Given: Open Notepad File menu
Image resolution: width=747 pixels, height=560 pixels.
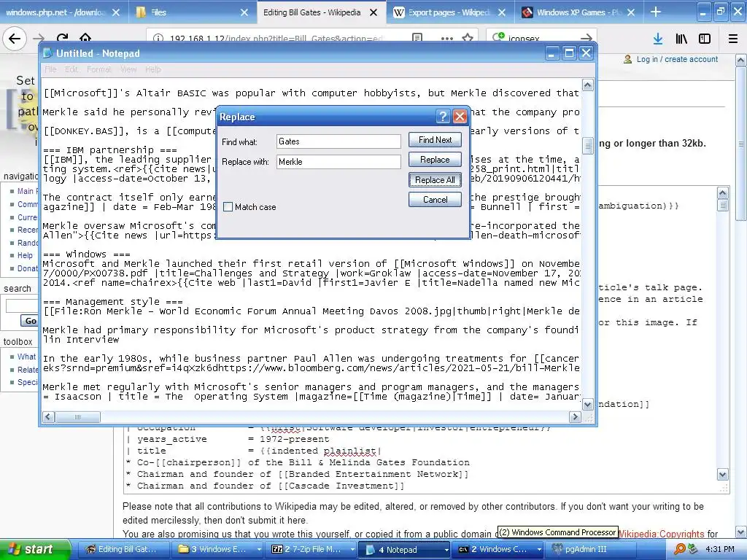Looking at the screenshot, I should (50, 69).
